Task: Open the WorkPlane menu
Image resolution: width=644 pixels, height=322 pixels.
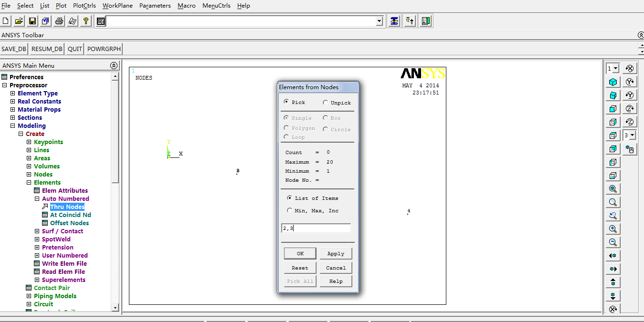Action: point(117,6)
